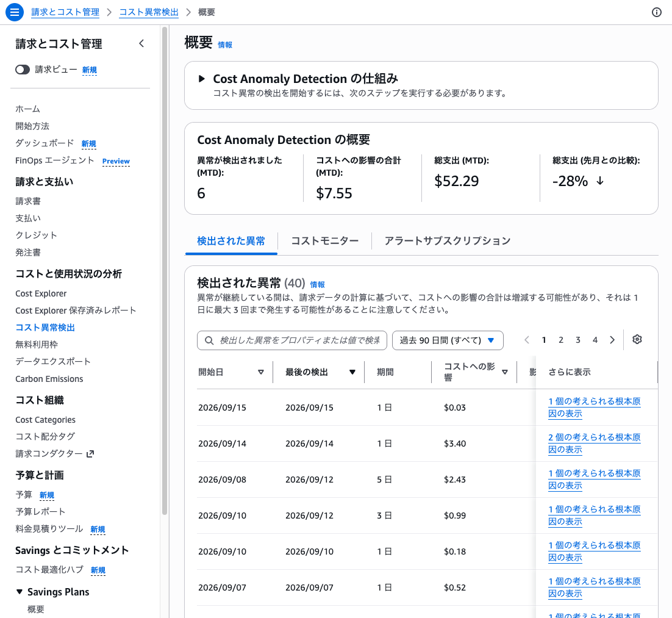Open 概要 under Savings Plans

point(35,609)
